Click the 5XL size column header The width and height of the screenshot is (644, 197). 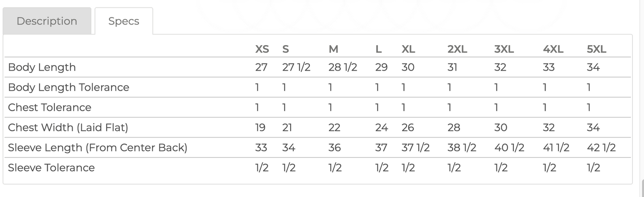click(x=597, y=49)
